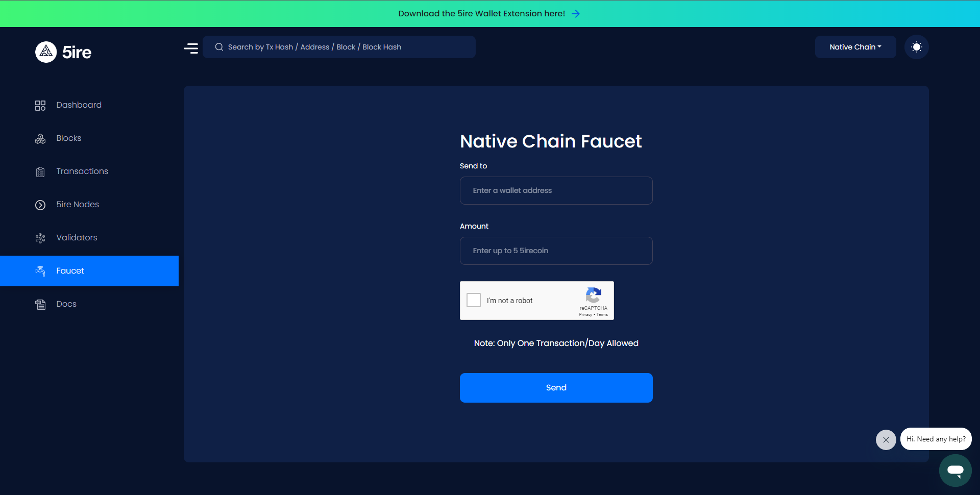Collapse the sidebar with the hamburger icon
Screen dimensions: 980x495
[x=191, y=48]
